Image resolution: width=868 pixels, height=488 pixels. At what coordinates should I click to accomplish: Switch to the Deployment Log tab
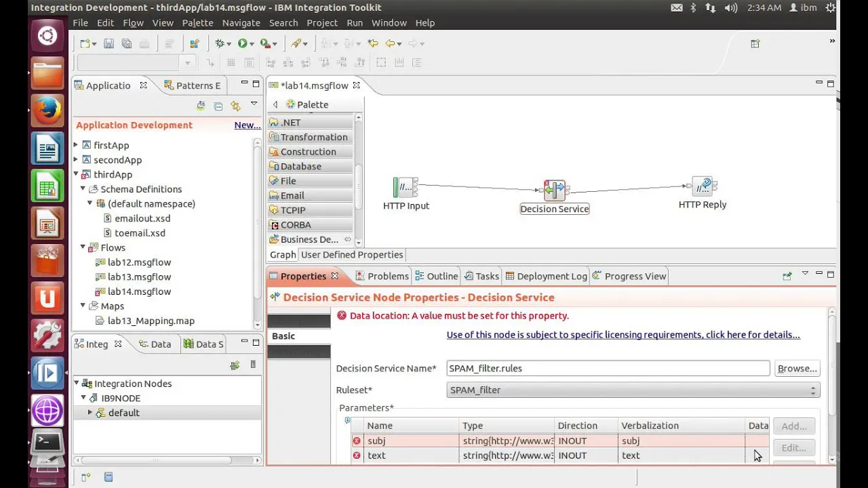click(x=546, y=276)
